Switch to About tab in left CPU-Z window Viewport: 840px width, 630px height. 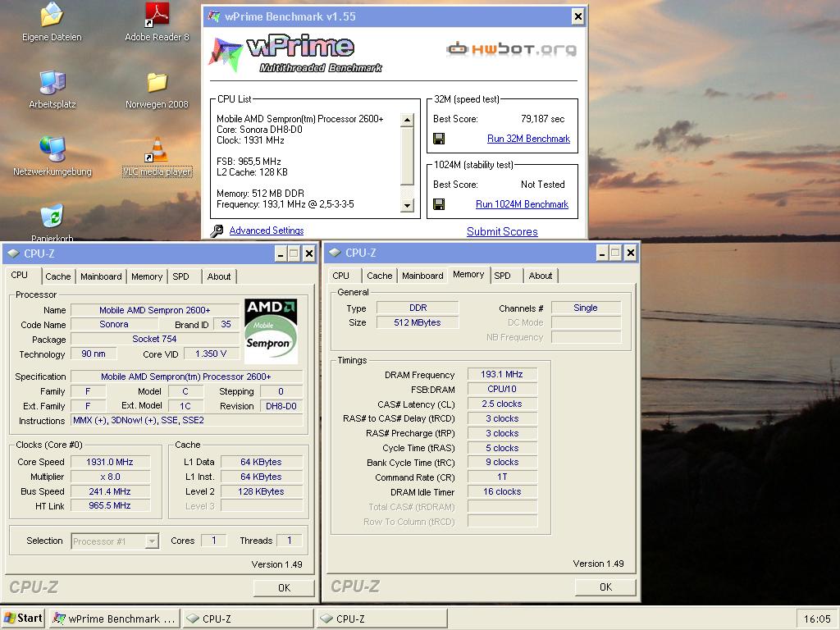point(219,276)
